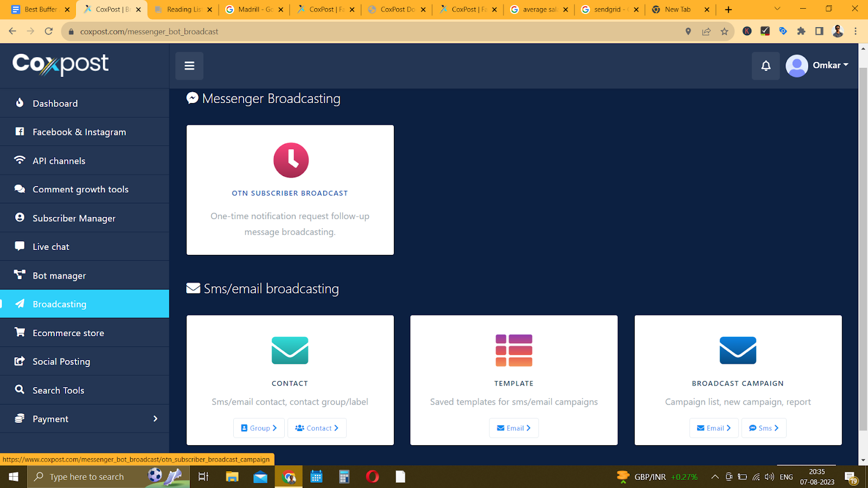Click the Search Tools magnifier icon
868x488 pixels.
(x=20, y=389)
